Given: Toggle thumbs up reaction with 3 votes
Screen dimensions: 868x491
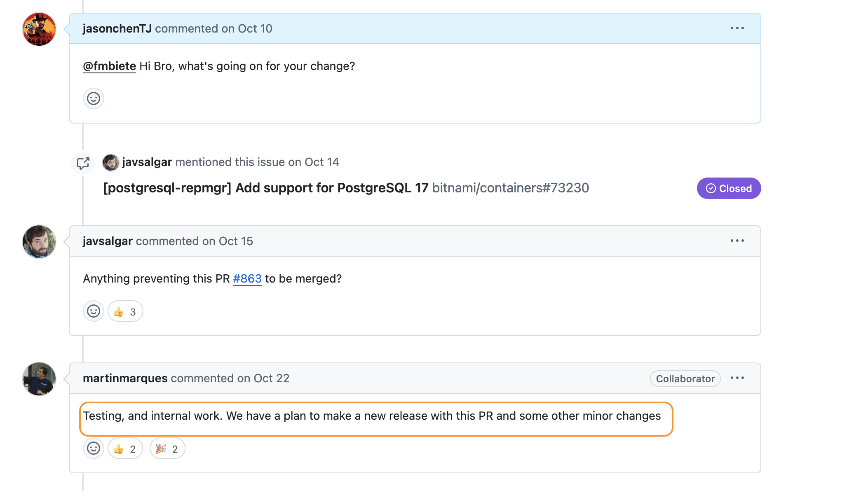Looking at the screenshot, I should coord(125,312).
